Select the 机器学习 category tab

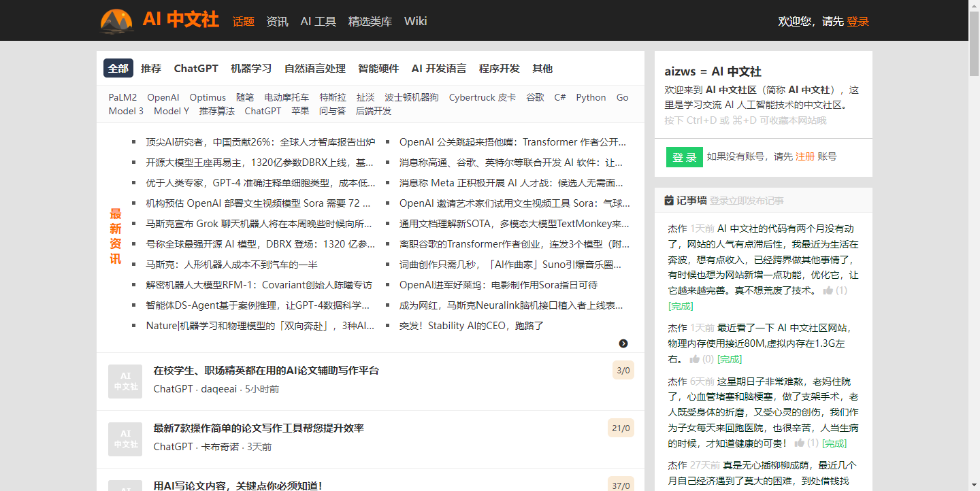[251, 68]
